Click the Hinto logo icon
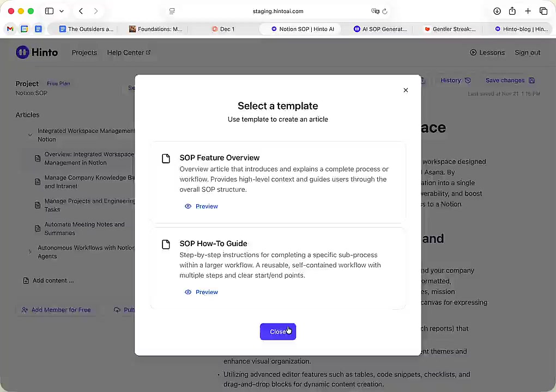This screenshot has width=556, height=392. (x=22, y=52)
